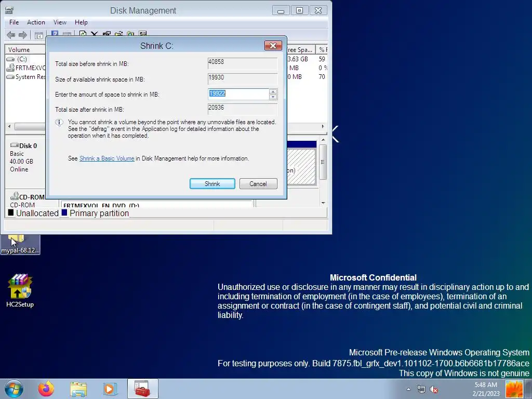This screenshot has height=399, width=532.
Task: Click the 3.63 GB free space cell
Action: coord(298,59)
